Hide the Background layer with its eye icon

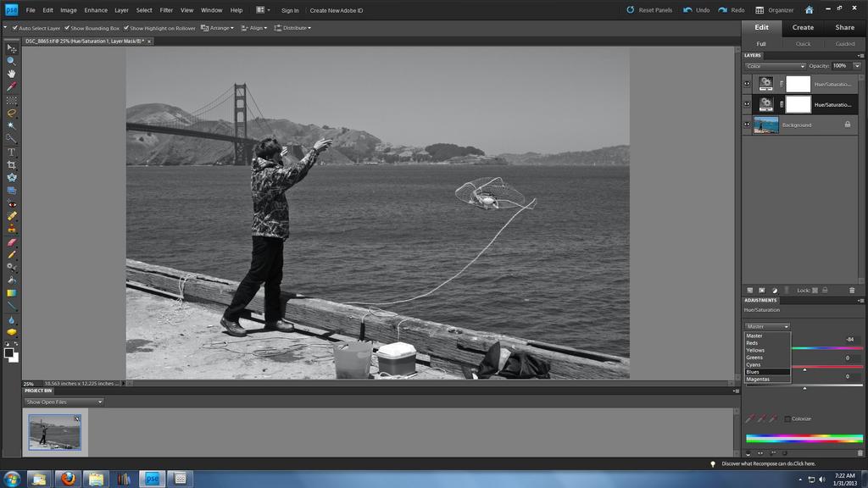coord(747,125)
